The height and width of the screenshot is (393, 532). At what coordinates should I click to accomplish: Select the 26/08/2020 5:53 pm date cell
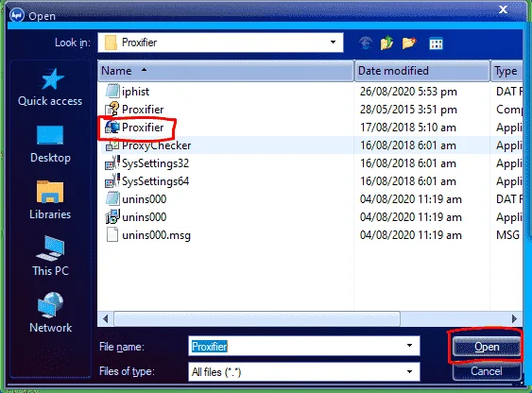(408, 92)
